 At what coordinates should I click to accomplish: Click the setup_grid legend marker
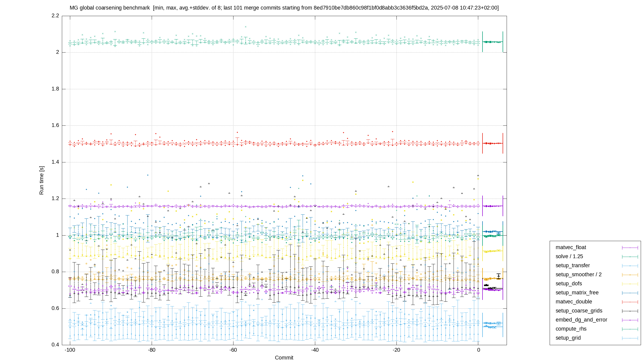[x=630, y=338]
